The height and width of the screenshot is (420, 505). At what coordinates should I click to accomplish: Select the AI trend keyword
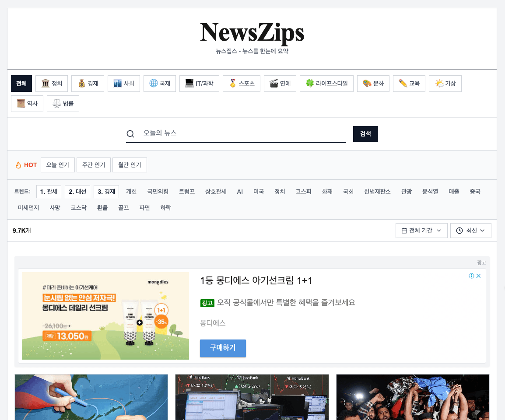tap(240, 192)
